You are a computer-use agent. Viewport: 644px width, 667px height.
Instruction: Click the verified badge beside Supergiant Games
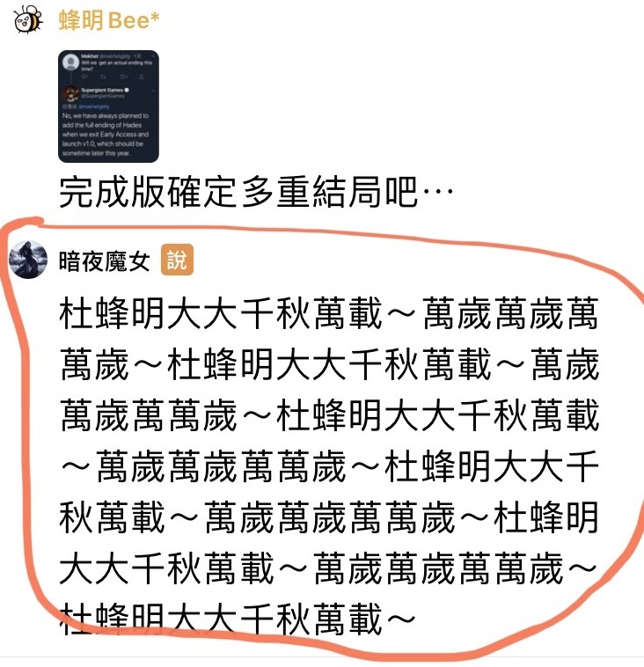click(127, 90)
